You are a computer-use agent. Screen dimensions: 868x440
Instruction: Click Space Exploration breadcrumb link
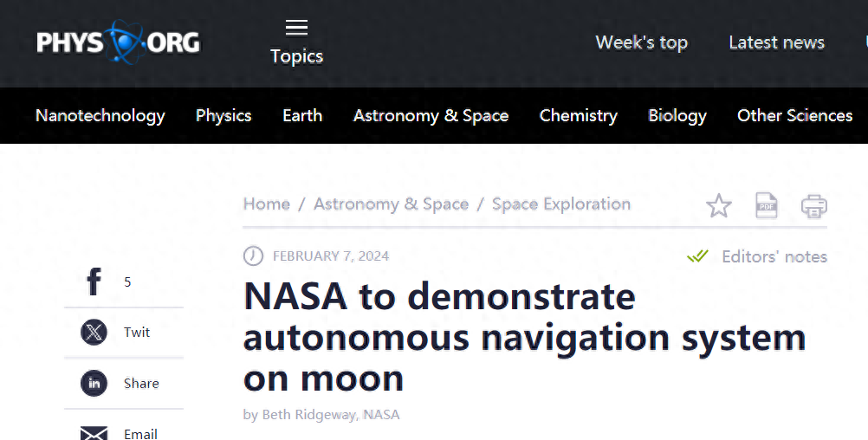560,204
